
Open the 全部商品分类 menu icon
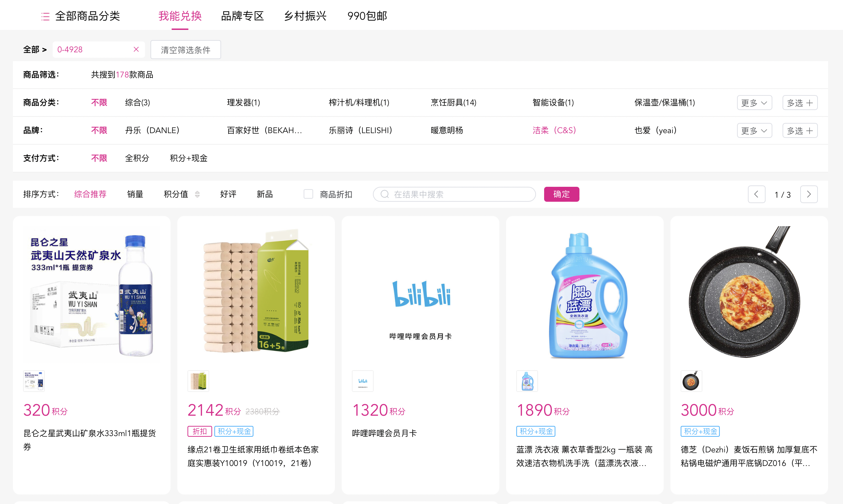(x=45, y=16)
